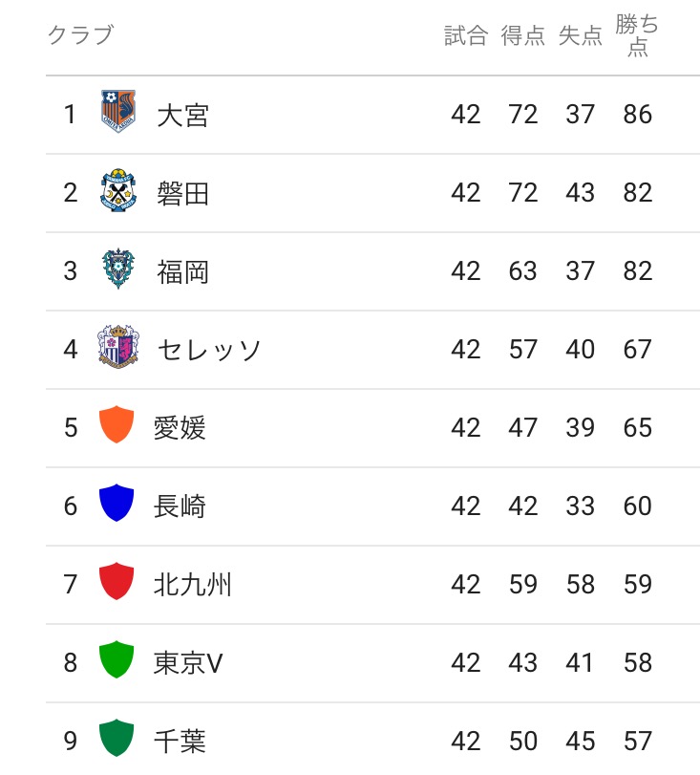This screenshot has width=700, height=775.
Task: Open the 大宮 team name link
Action: point(182,116)
